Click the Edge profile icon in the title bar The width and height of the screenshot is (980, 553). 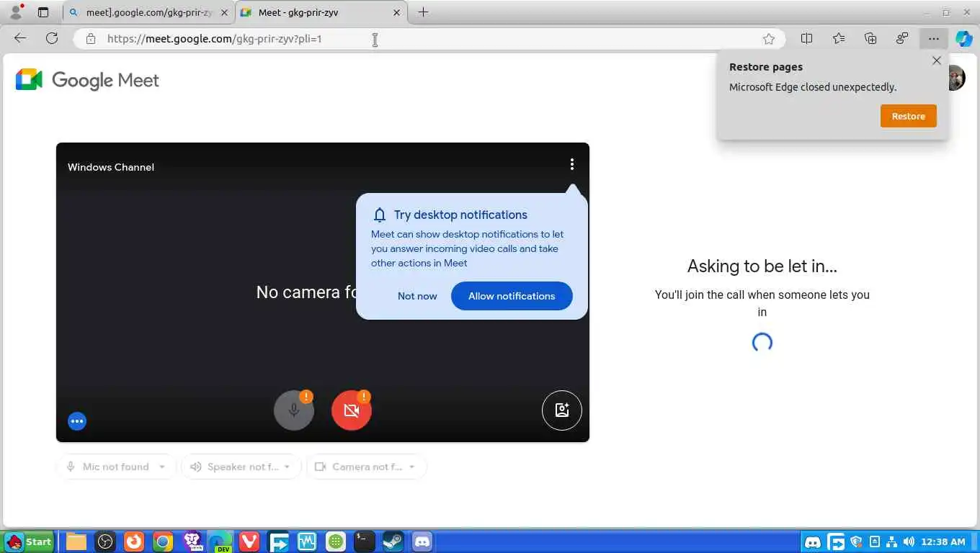point(16,12)
